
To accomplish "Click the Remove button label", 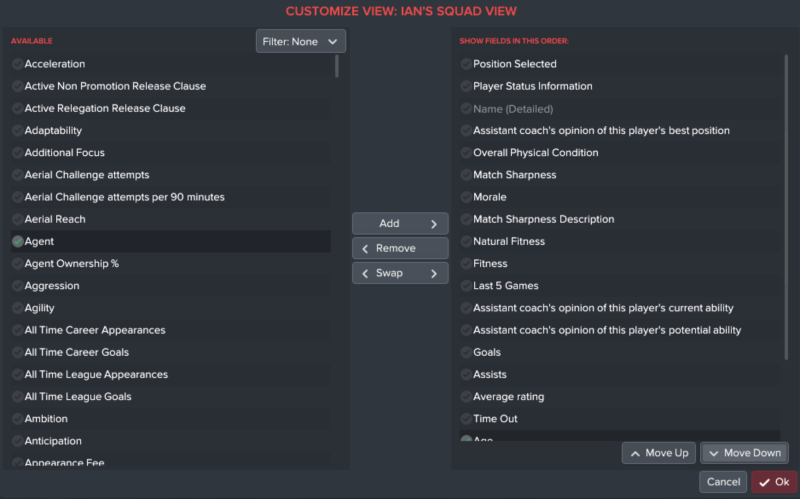I will coord(395,248).
